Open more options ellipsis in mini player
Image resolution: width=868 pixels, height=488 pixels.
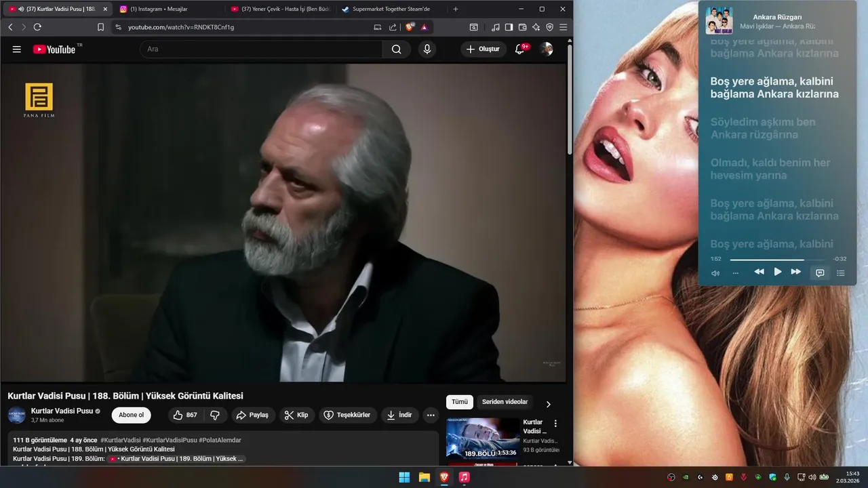(x=736, y=272)
